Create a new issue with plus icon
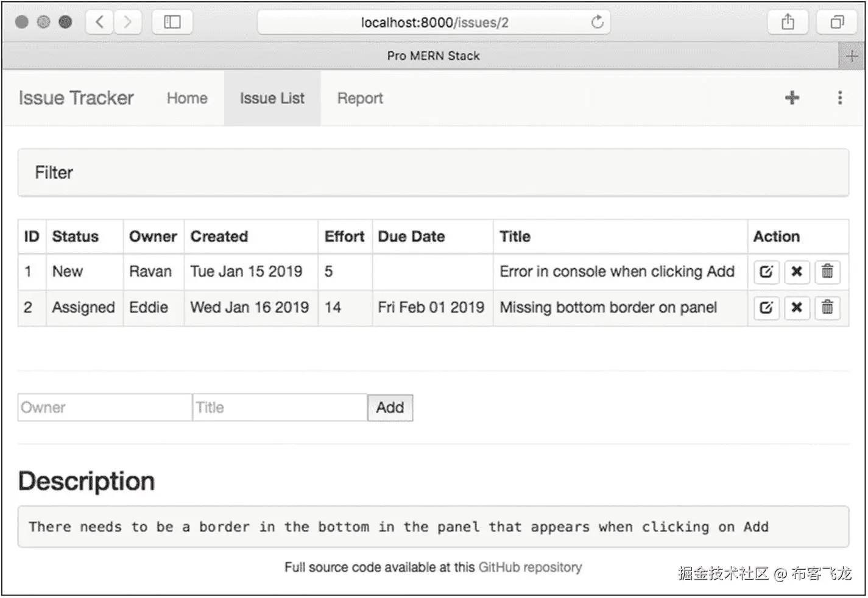868x598 pixels. pos(792,98)
